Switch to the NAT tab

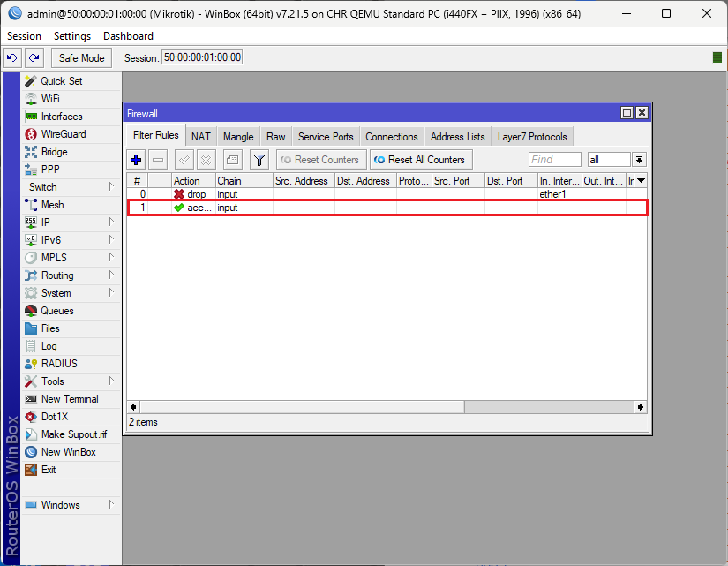[x=201, y=137]
